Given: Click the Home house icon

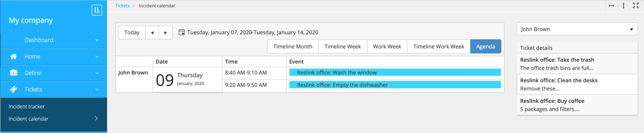Looking at the screenshot, I should click(x=13, y=56).
